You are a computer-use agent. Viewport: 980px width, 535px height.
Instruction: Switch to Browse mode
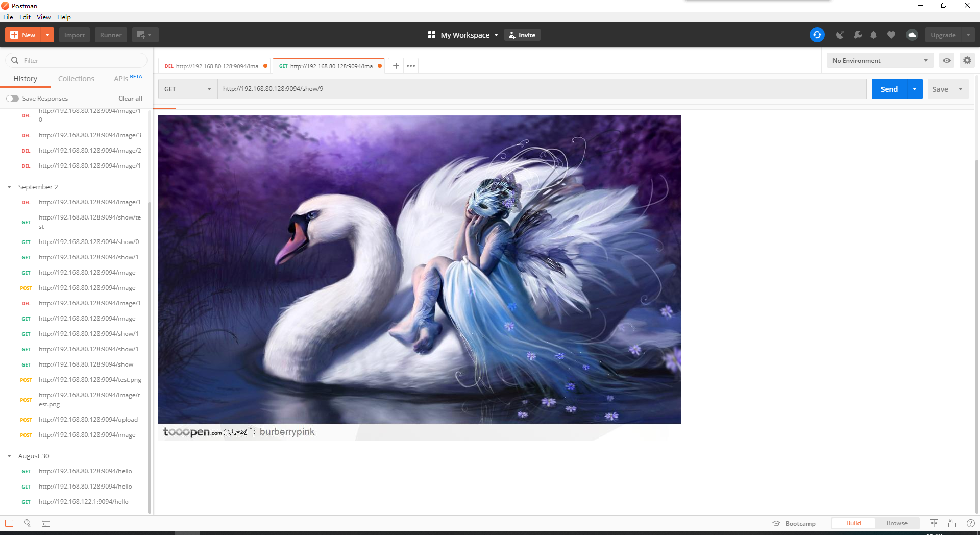click(897, 523)
